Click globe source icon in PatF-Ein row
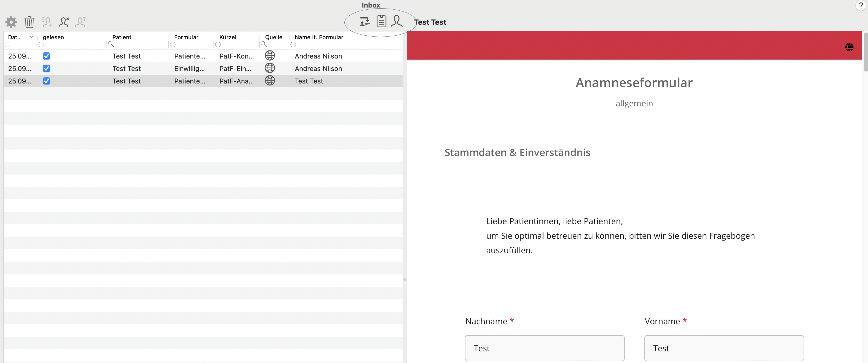 270,68
